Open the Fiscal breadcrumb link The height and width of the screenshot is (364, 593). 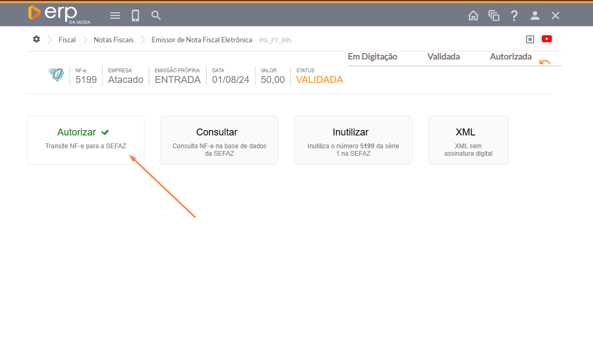click(x=67, y=40)
